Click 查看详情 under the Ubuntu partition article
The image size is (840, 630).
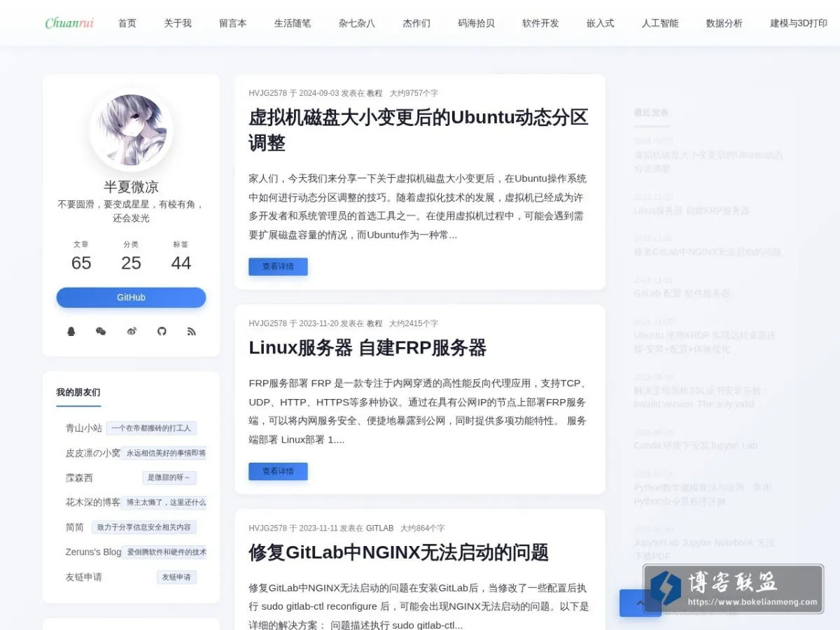tap(278, 267)
